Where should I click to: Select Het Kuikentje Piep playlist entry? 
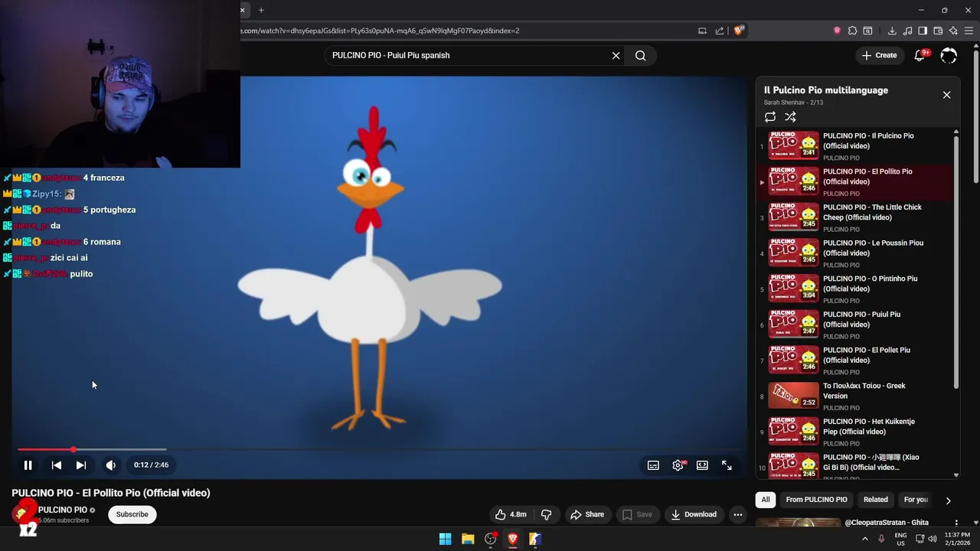[854, 432]
